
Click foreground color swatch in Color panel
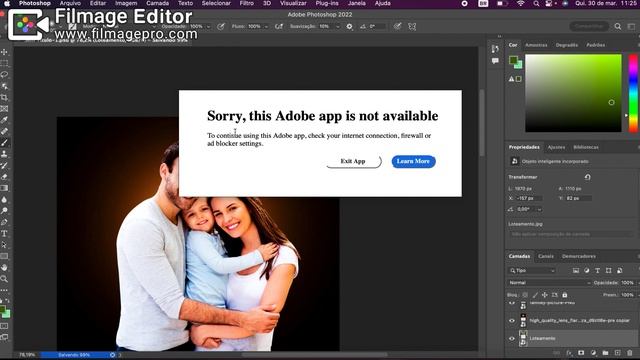click(x=513, y=60)
